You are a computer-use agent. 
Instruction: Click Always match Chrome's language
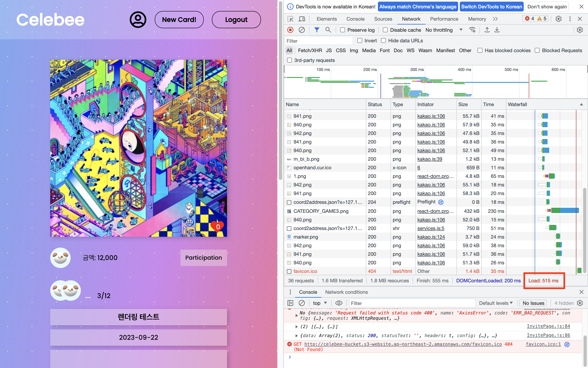pyautogui.click(x=418, y=7)
